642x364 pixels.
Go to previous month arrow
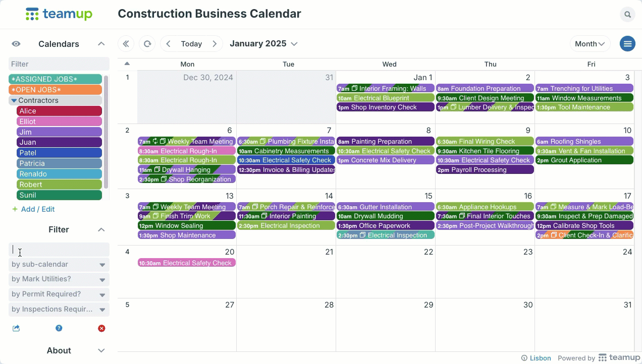click(169, 44)
